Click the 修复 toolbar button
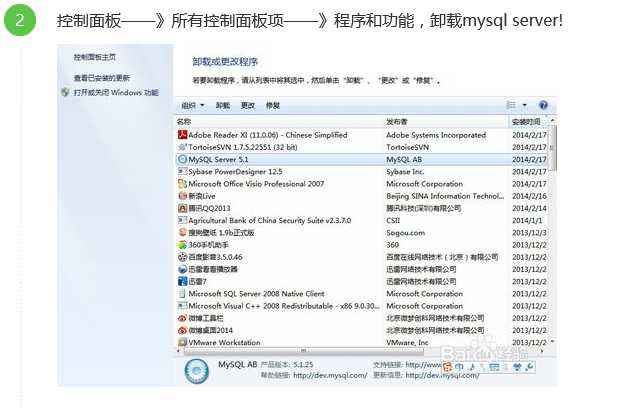The height and width of the screenshot is (409, 628). (273, 105)
